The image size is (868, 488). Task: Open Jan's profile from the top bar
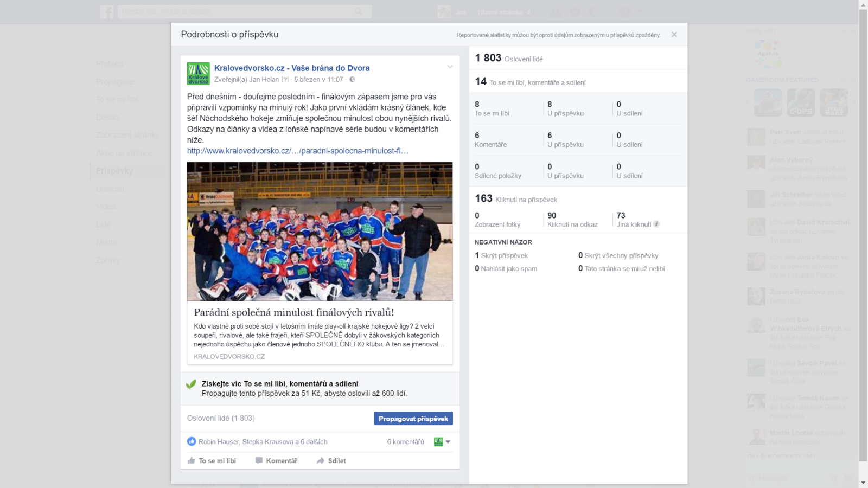click(x=452, y=12)
